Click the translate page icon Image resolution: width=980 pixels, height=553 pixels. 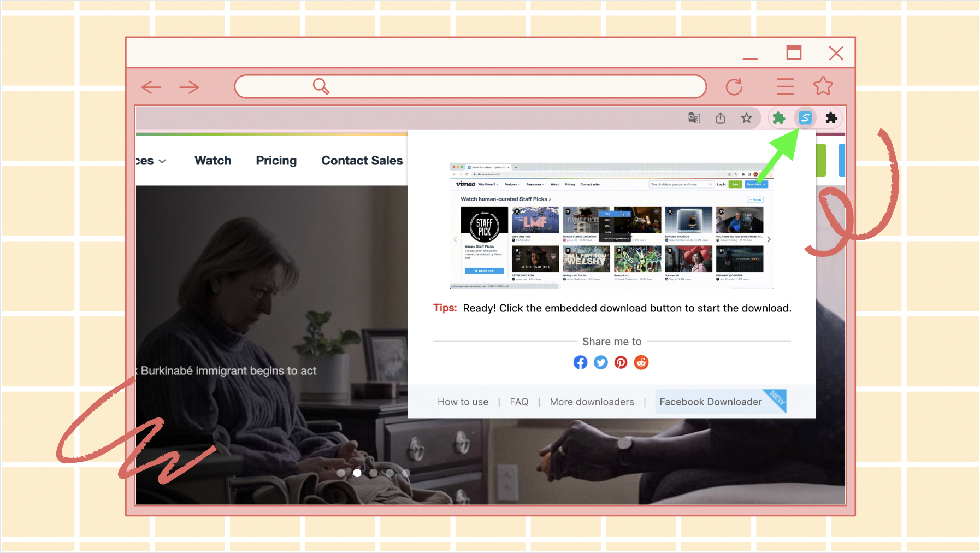[x=694, y=117]
